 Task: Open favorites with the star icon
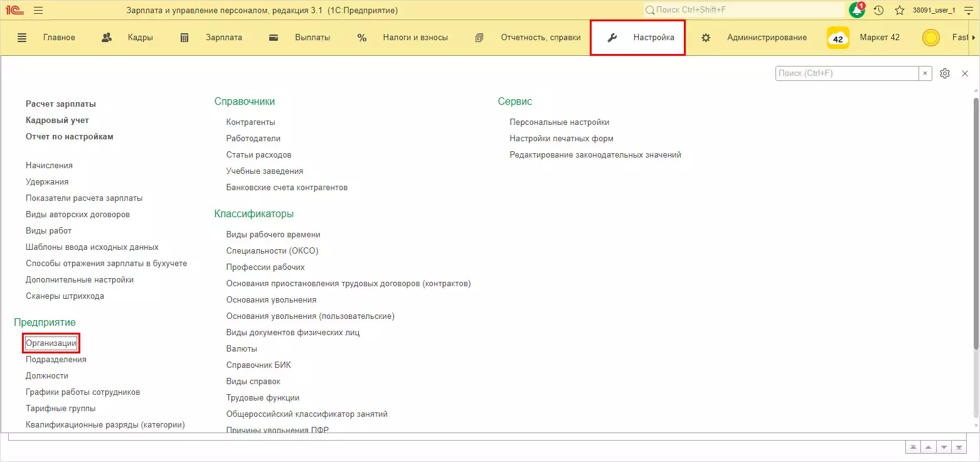[x=899, y=11]
